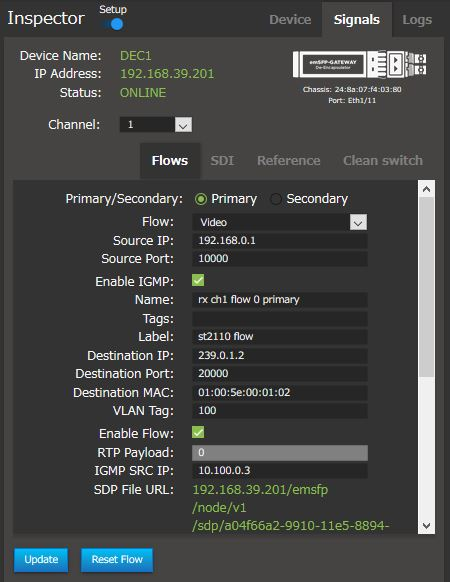Open the Clean switch sub-tab

pos(383,161)
